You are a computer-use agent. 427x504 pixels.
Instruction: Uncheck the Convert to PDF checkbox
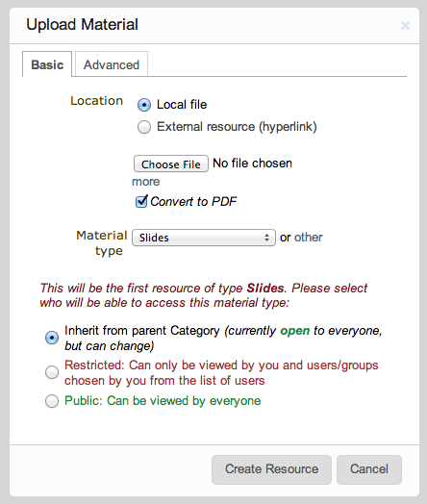[141, 202]
